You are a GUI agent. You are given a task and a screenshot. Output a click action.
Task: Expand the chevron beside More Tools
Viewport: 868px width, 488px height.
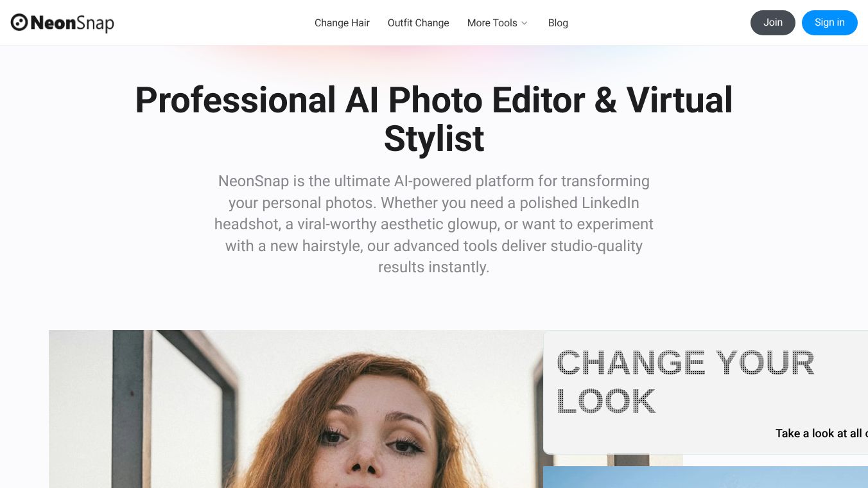coord(524,23)
